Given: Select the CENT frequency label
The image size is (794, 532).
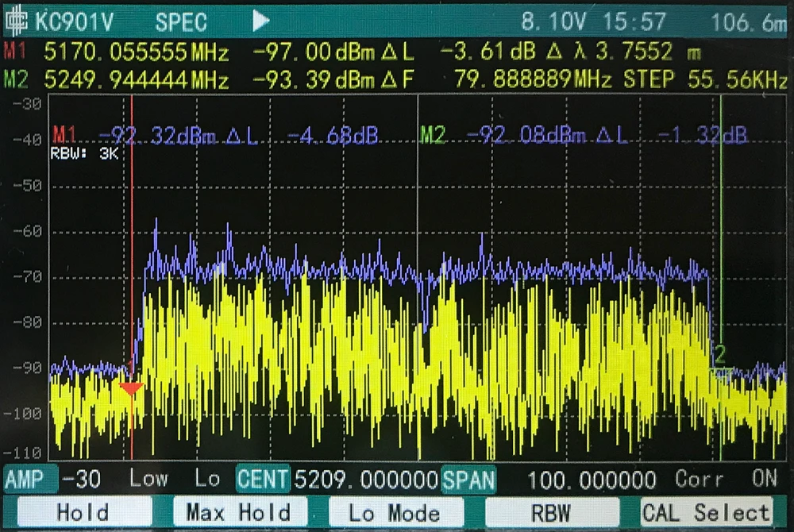Looking at the screenshot, I should (263, 480).
